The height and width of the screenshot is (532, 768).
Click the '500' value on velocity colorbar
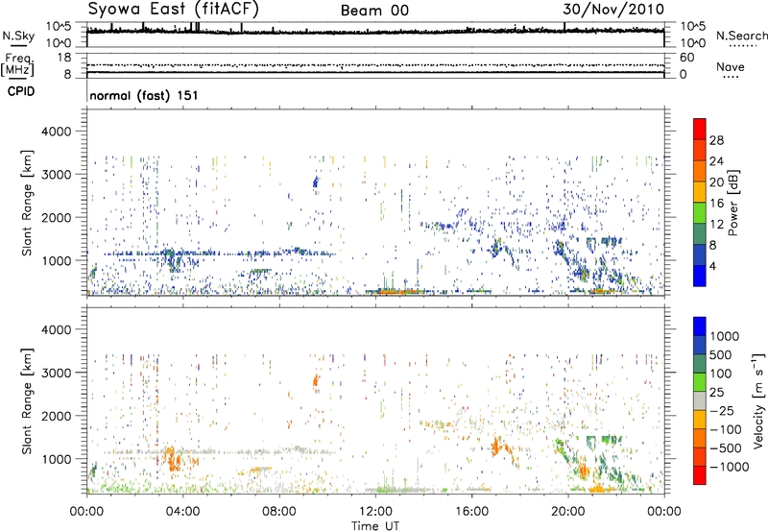[721, 355]
